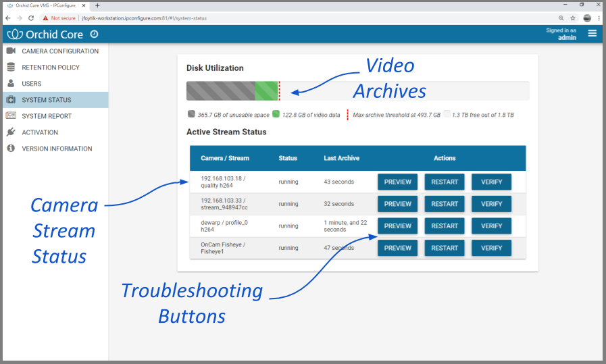Restart the dewarp profile_0 stream
This screenshot has width=606, height=364.
[x=445, y=226]
